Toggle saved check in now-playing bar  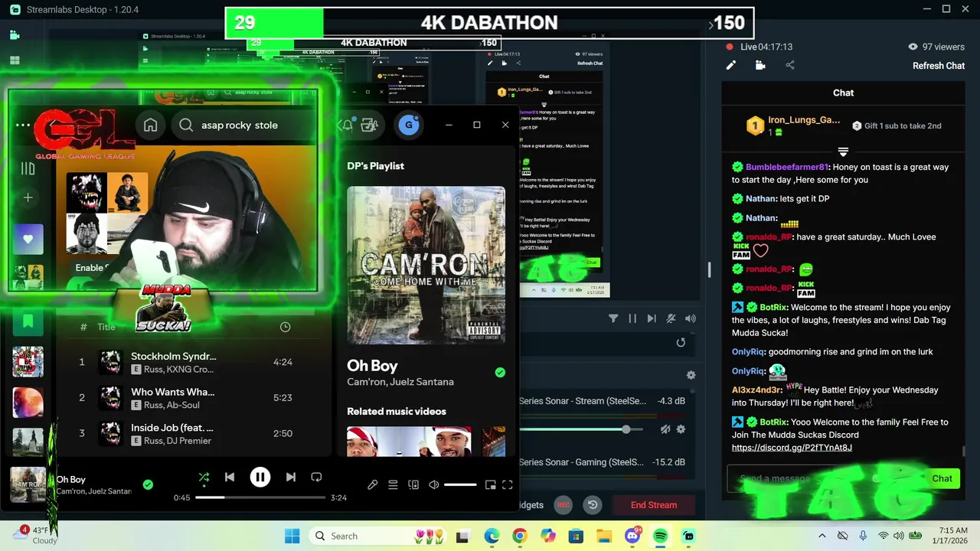click(148, 484)
